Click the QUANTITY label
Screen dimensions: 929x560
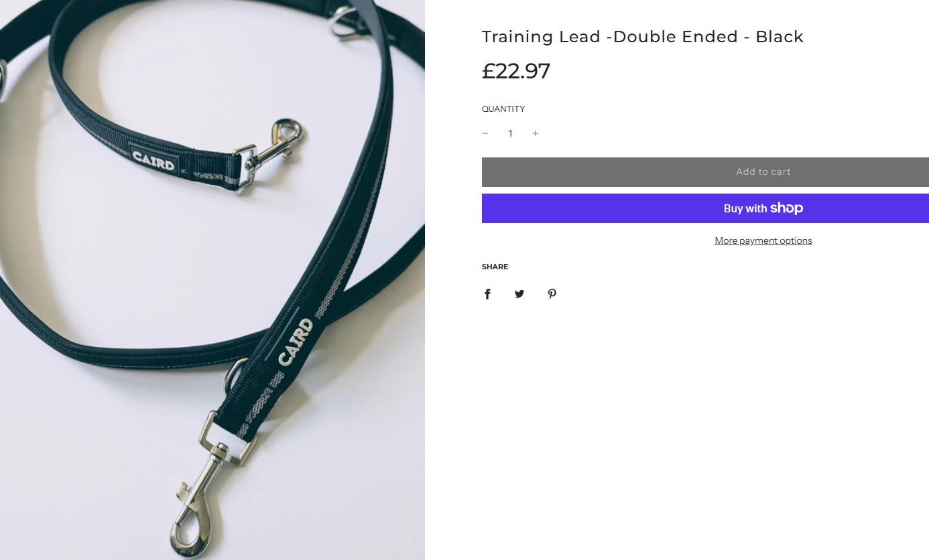point(503,109)
